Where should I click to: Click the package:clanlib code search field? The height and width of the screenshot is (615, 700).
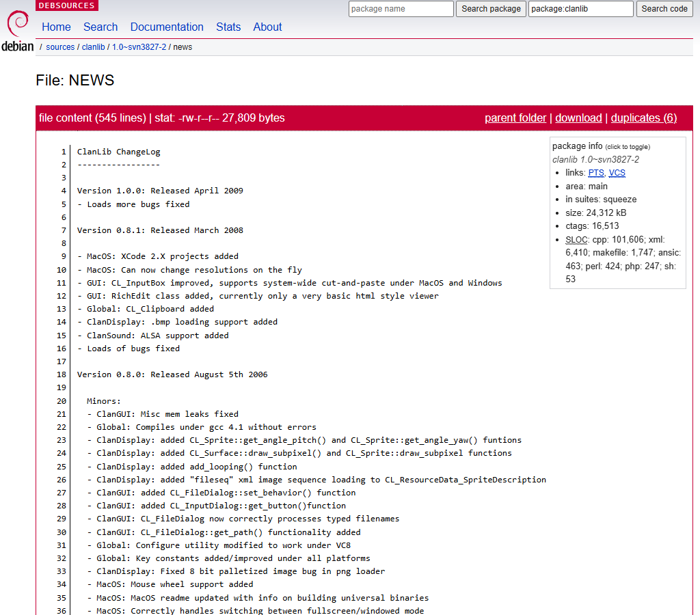580,9
